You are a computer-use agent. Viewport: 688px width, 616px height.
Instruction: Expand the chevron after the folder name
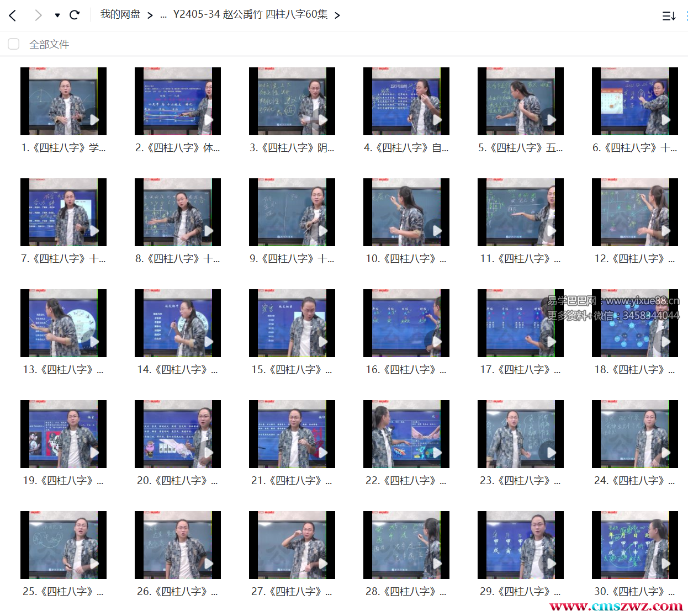pyautogui.click(x=337, y=15)
